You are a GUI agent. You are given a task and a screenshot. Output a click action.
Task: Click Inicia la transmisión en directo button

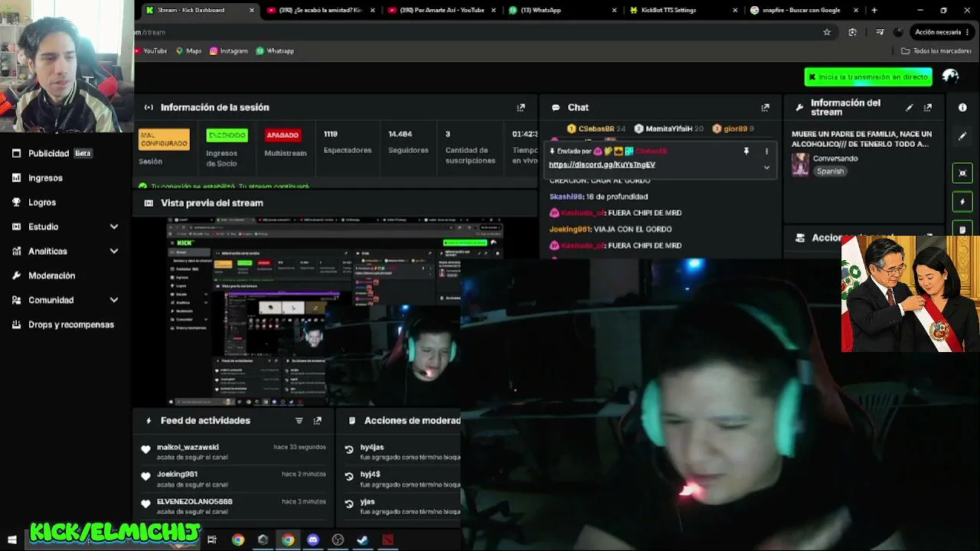868,77
